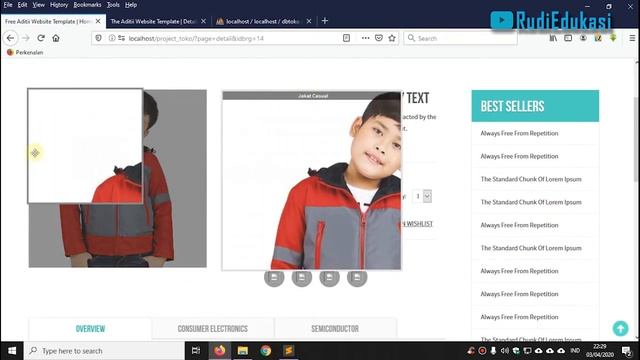The image size is (640, 360).
Task: Open the Edit menu
Action: click(22, 5)
